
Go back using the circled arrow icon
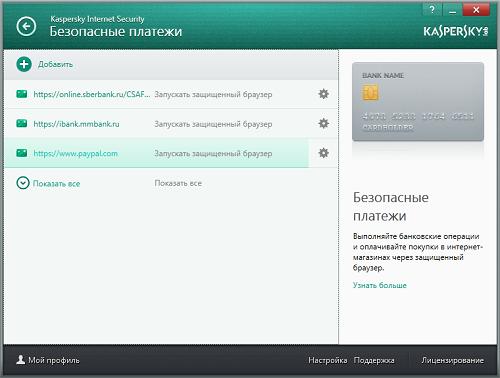(x=26, y=26)
